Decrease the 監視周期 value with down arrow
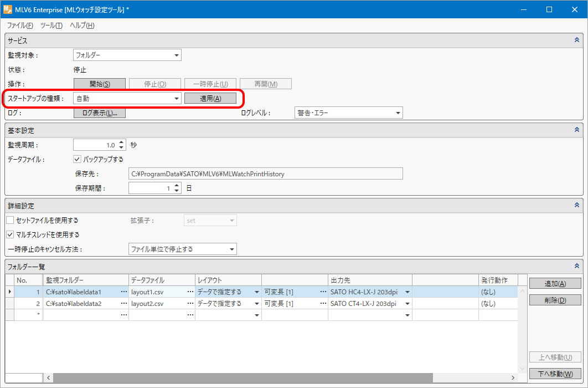588x388 pixels. (x=121, y=147)
